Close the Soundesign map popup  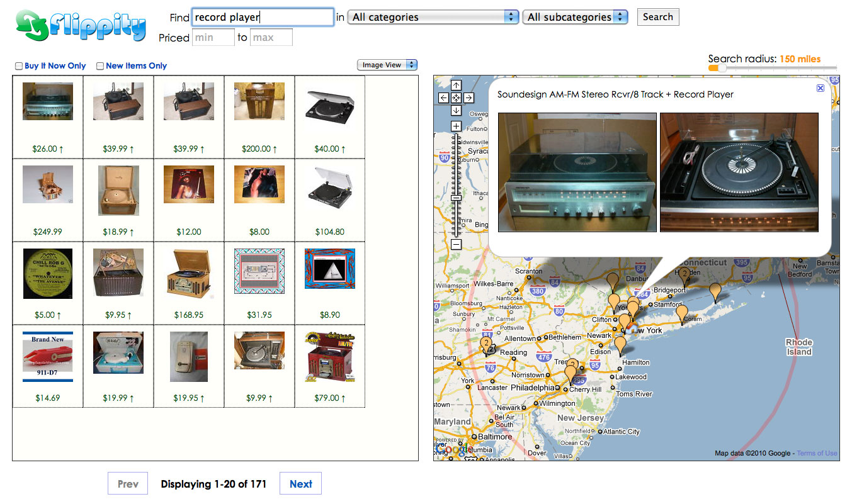(821, 88)
